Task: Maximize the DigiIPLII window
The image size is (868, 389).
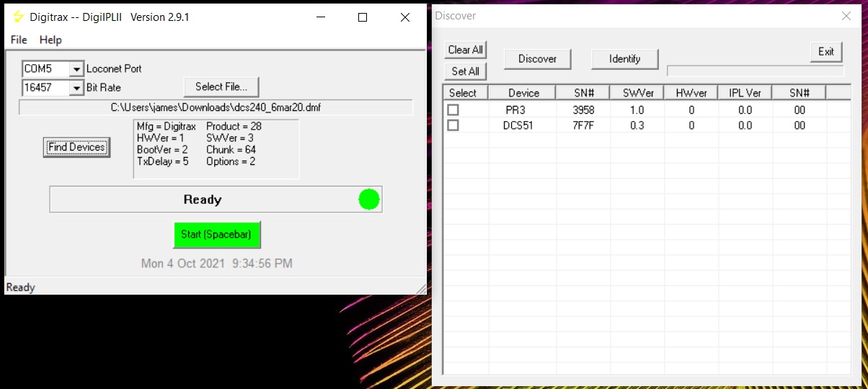Action: (363, 17)
